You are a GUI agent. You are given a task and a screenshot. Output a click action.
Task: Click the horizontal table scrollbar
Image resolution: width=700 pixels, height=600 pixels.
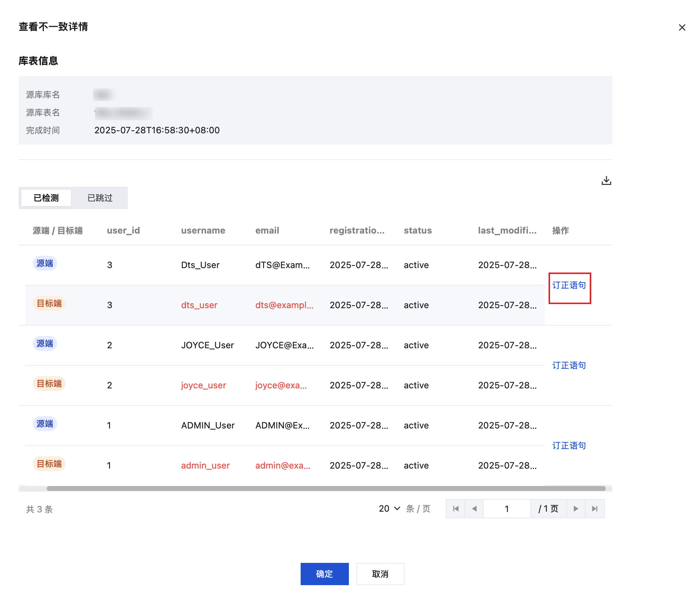tap(326, 489)
